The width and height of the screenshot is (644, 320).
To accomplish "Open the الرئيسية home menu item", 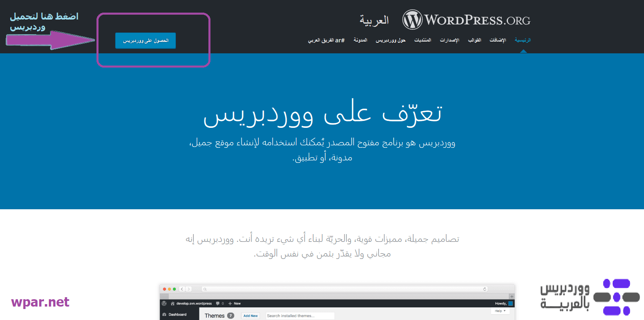I will [x=523, y=40].
